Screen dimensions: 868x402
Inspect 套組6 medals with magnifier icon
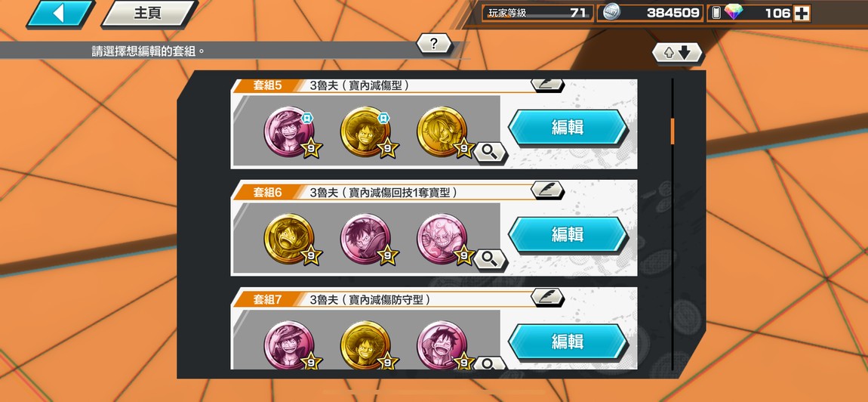(x=490, y=258)
